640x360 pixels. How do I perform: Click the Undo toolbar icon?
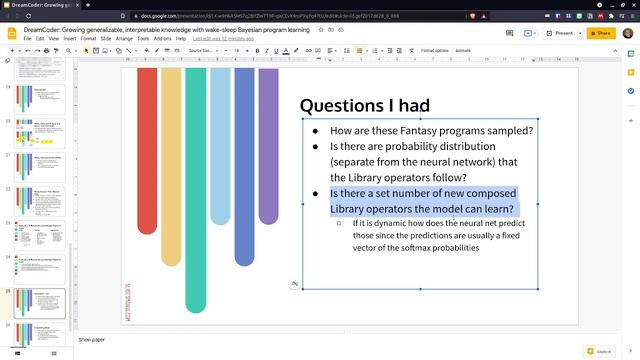tap(28, 51)
